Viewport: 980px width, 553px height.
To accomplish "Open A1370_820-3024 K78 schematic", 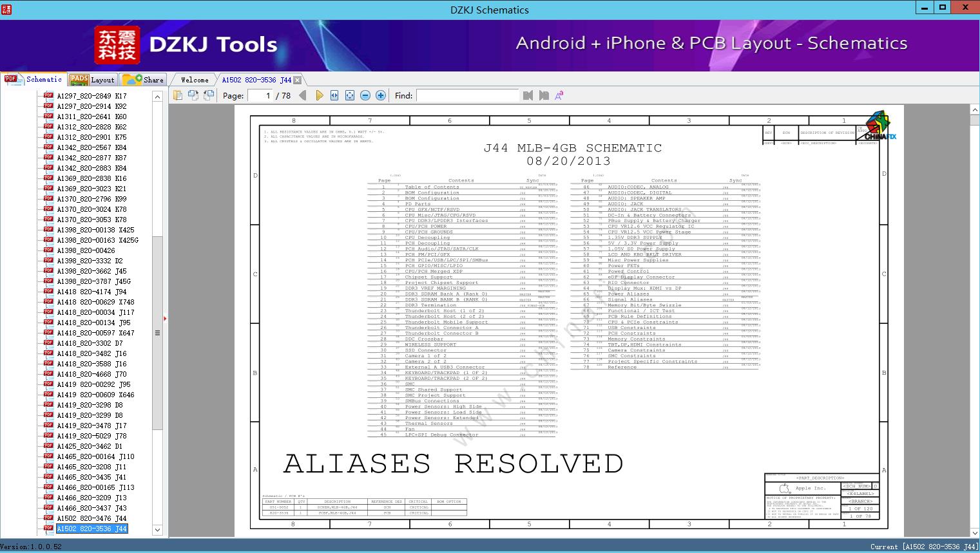I will pos(91,209).
